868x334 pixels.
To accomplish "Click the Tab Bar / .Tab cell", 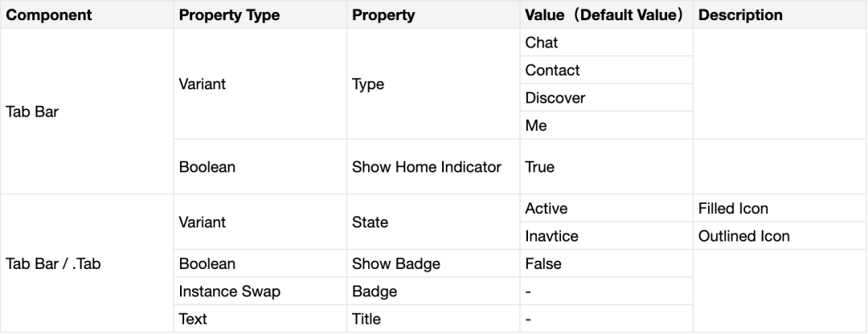I will [87, 263].
